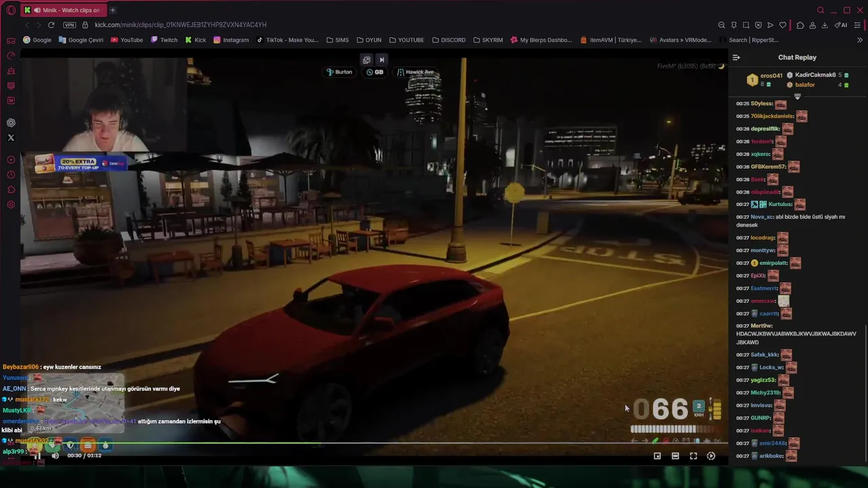
Task: Open the Opera main menu logo
Action: point(11,10)
